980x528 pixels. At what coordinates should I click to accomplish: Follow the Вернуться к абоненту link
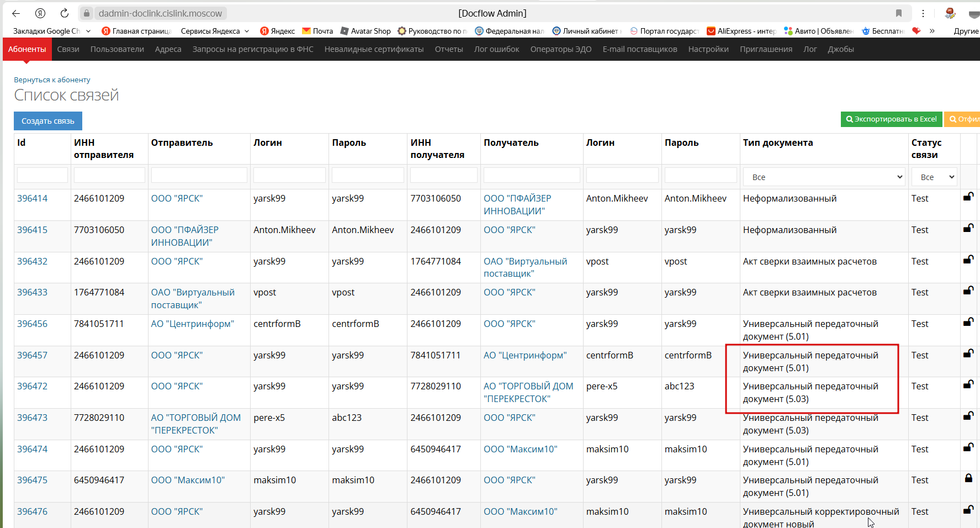[x=52, y=80]
